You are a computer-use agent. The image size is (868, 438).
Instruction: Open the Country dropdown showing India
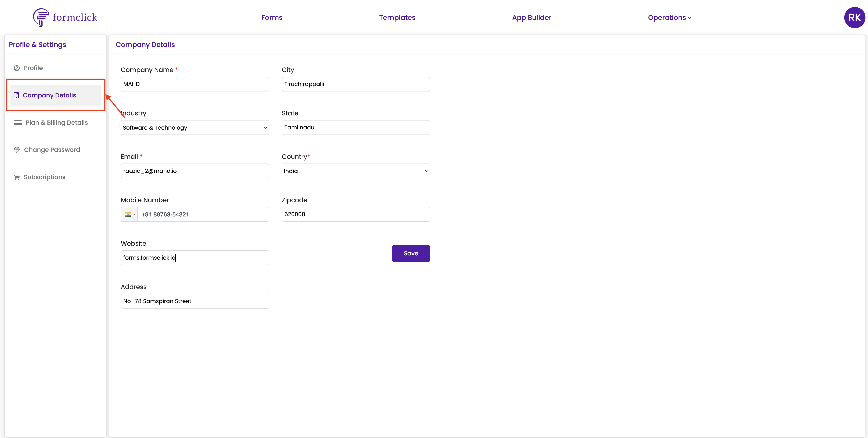pyautogui.click(x=356, y=171)
